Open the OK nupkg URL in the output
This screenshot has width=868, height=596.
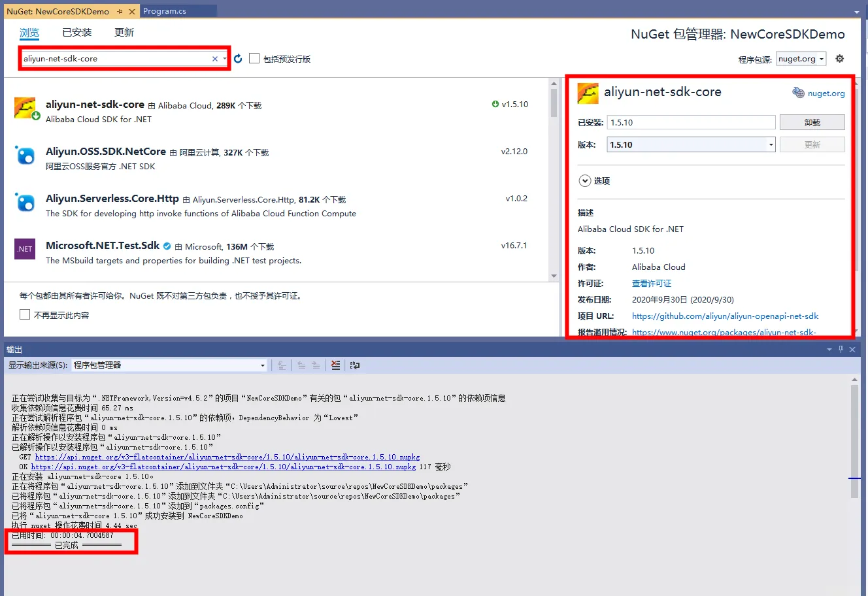tap(224, 467)
